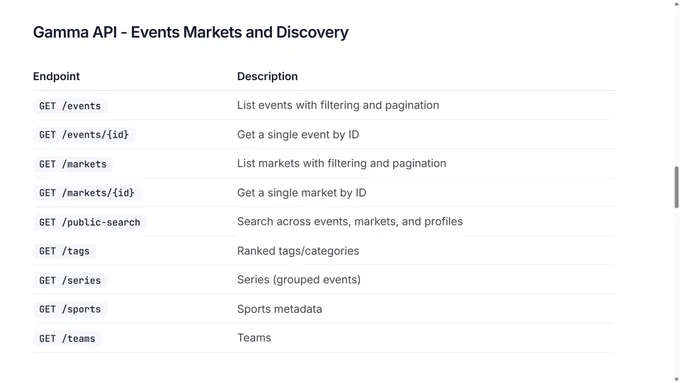Click 'Search across events, markets, and profiles' description
Viewport: 680px width, 383px height.
[350, 222]
